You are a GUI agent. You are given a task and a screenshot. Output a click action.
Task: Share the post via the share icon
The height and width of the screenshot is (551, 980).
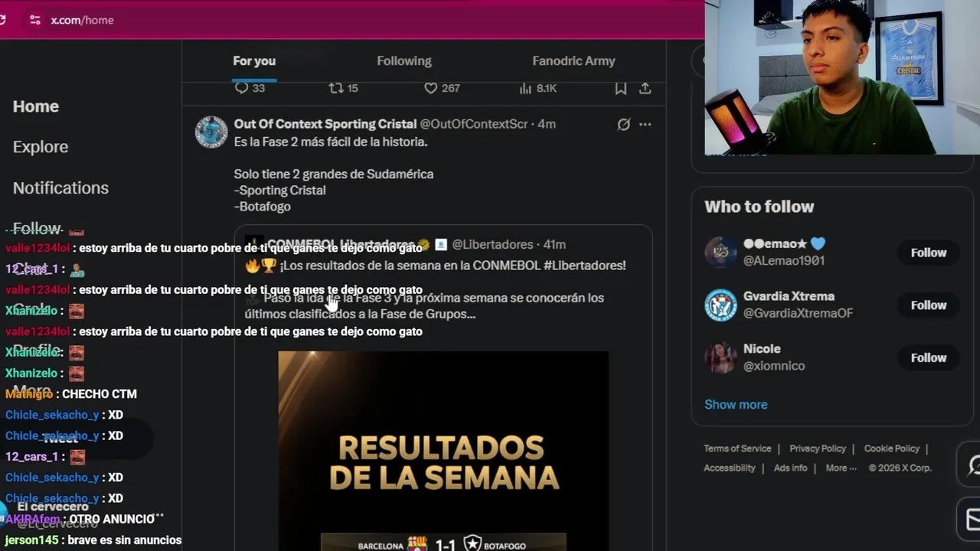click(x=645, y=89)
